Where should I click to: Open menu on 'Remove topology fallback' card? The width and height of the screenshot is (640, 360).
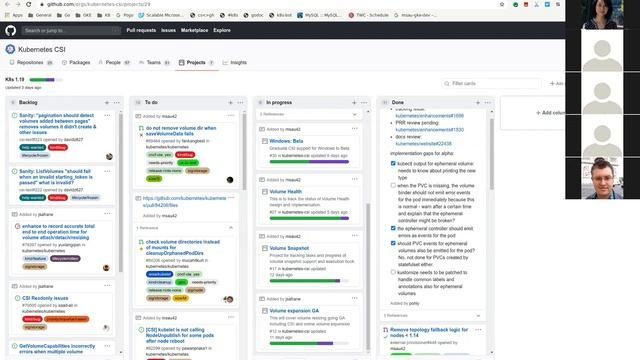pyautogui.click(x=478, y=329)
